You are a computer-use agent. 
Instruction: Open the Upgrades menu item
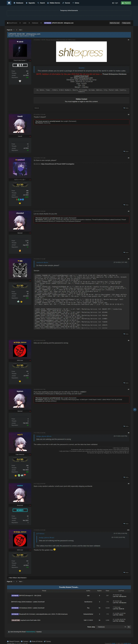(x=30, y=3)
